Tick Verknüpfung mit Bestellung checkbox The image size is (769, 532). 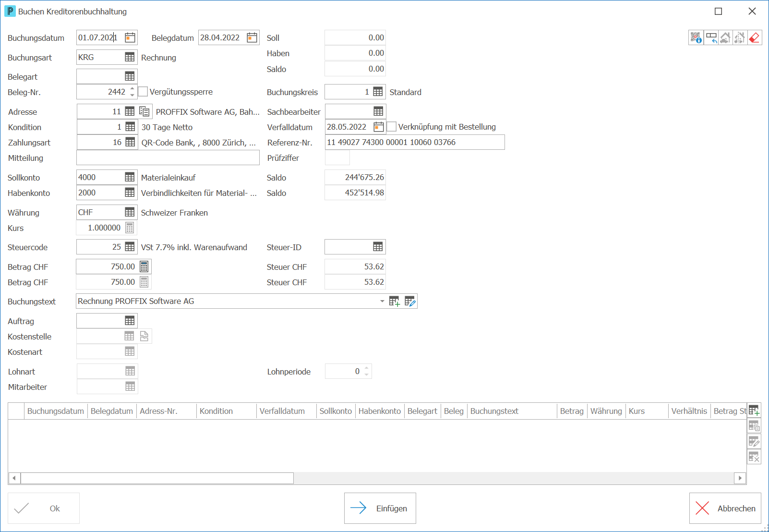coord(392,126)
